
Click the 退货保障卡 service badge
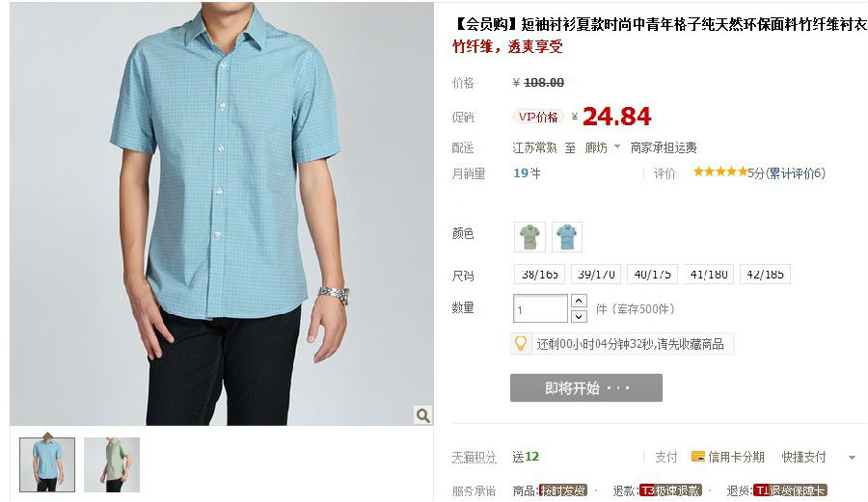[x=790, y=490]
